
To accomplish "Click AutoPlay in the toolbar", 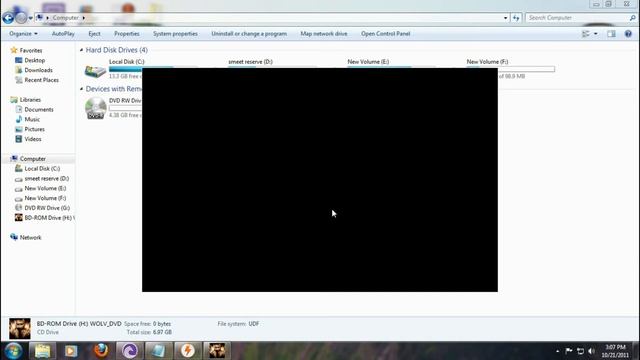I will point(63,33).
